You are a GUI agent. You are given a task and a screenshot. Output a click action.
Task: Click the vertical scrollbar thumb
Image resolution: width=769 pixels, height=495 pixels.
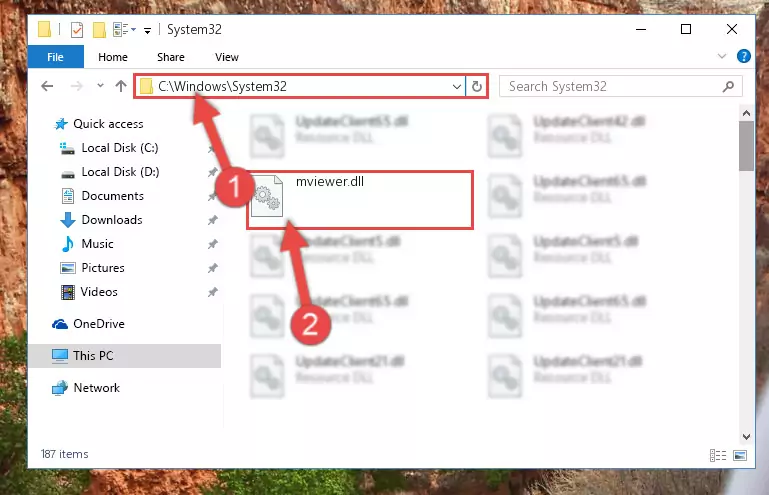coord(746,146)
